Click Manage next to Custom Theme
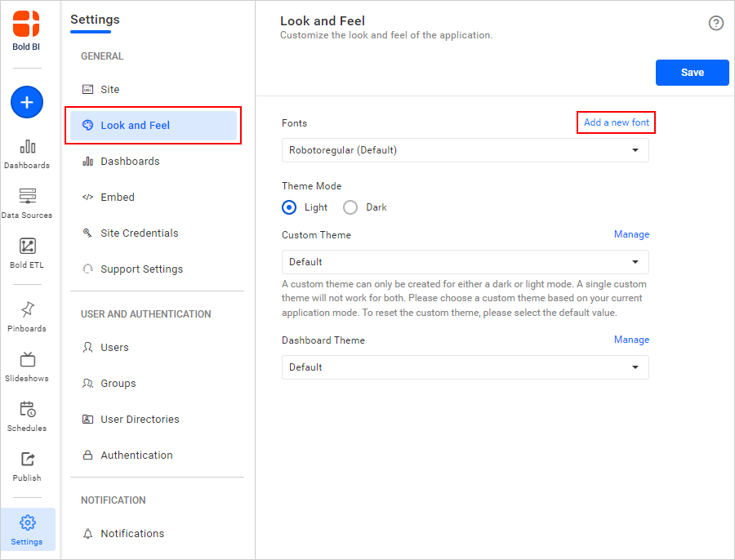 631,234
